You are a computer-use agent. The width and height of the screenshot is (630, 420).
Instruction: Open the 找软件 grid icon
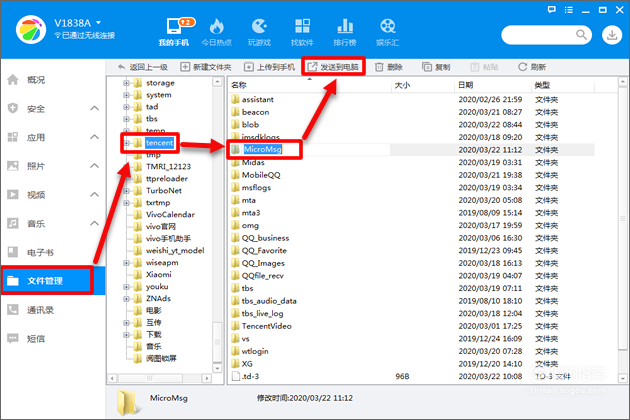tap(302, 26)
